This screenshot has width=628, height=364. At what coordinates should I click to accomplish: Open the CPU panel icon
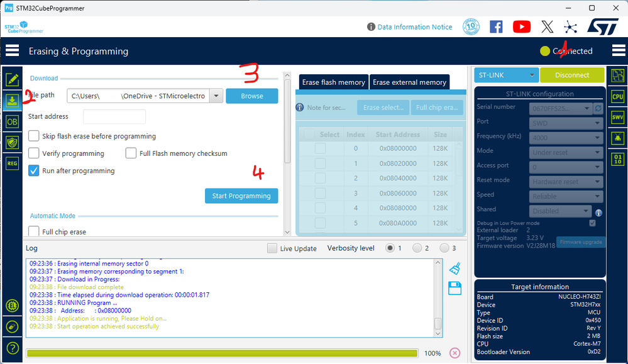click(x=617, y=97)
